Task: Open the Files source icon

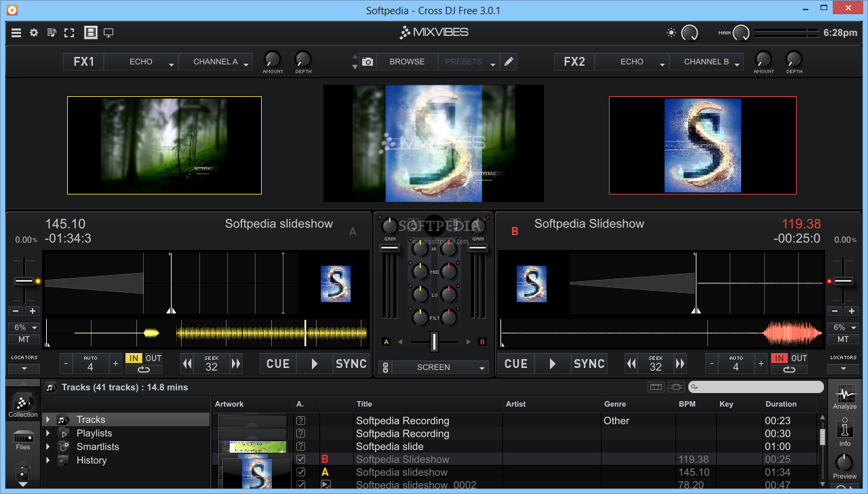Action: pyautogui.click(x=23, y=440)
